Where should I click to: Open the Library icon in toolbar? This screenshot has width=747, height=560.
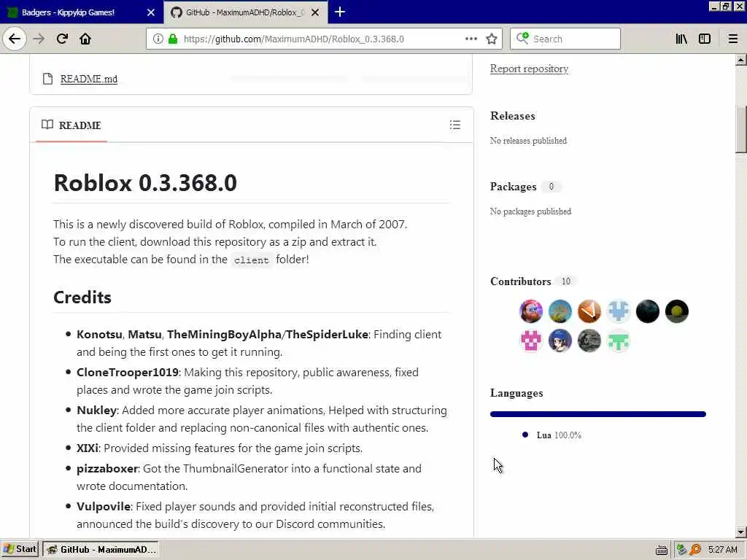(x=681, y=39)
